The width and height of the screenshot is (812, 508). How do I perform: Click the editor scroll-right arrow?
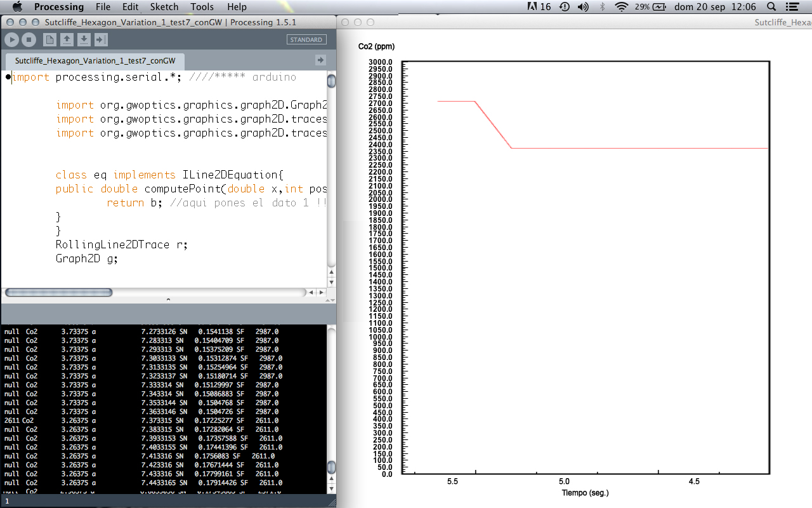(x=322, y=293)
